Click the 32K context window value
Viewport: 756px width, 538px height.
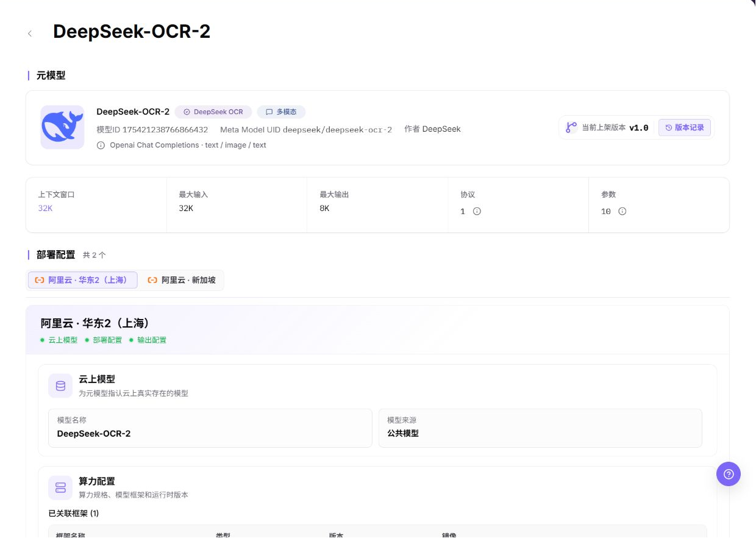tap(46, 208)
